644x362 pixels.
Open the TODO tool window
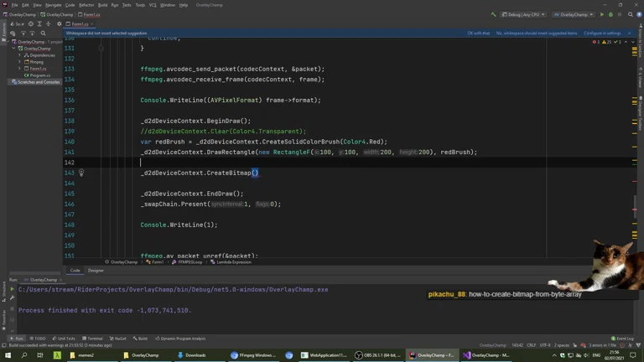coord(38,339)
